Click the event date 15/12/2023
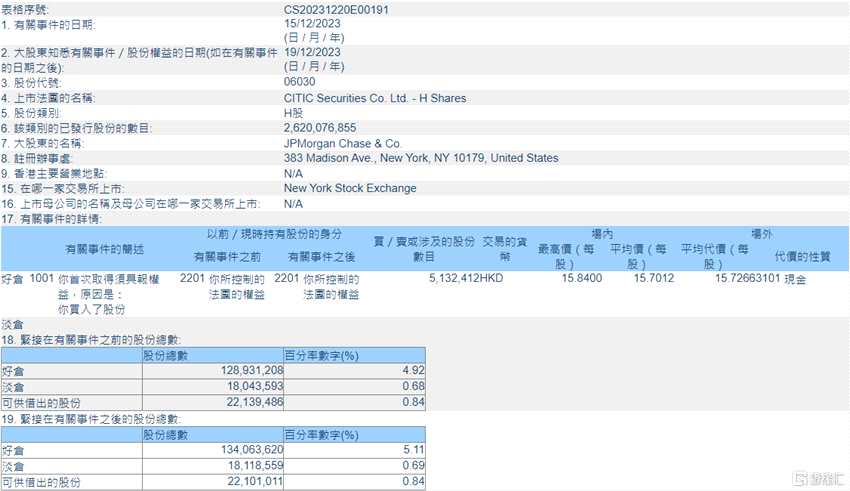 312,23
